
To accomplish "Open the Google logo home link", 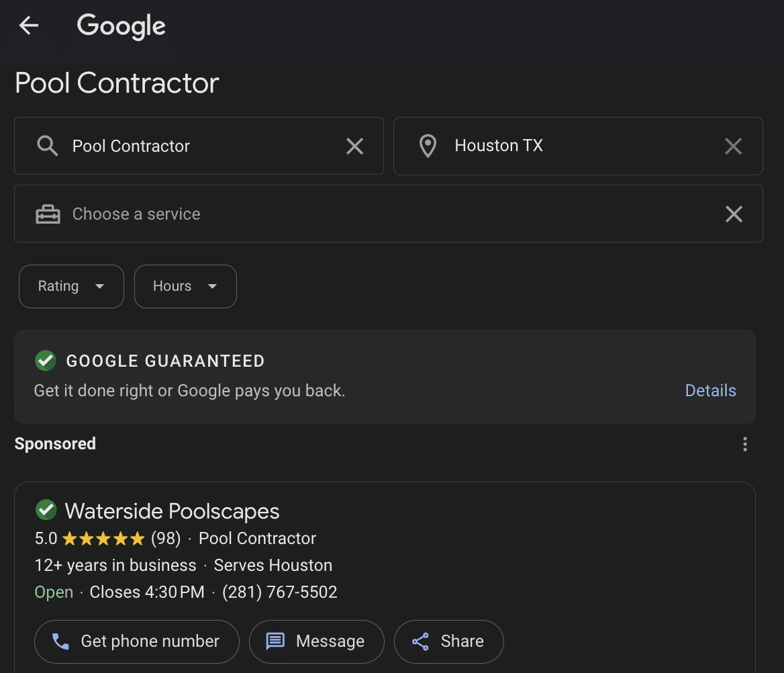I will [121, 26].
